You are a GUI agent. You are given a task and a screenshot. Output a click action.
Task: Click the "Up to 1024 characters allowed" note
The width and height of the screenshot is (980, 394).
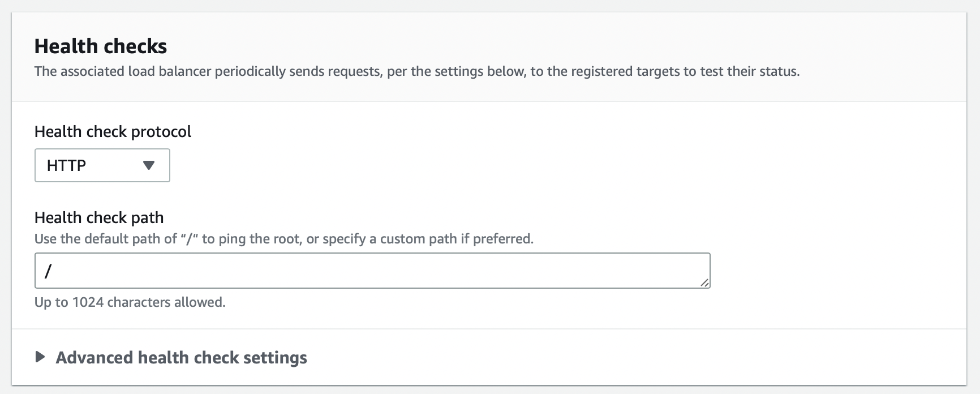click(x=130, y=302)
